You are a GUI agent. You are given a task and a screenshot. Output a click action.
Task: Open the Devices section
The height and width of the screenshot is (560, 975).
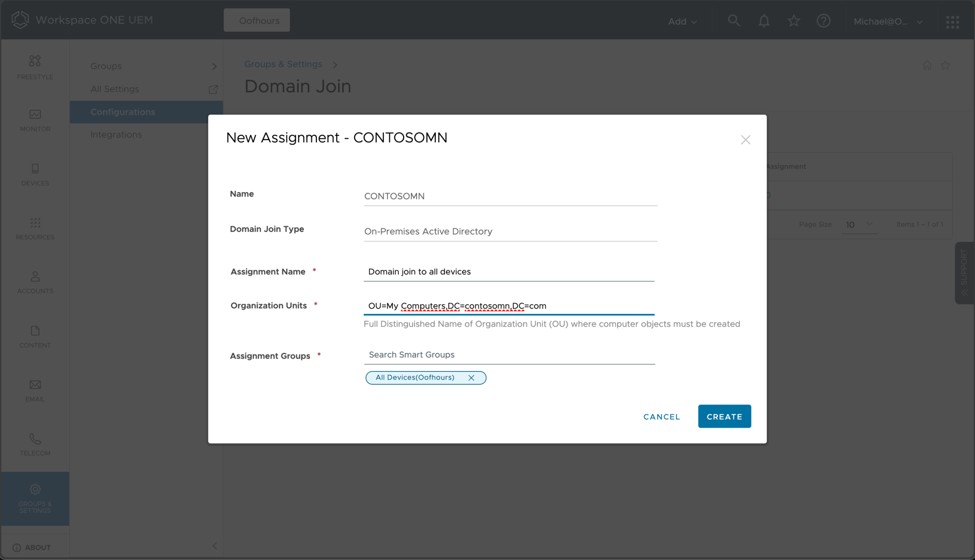click(35, 174)
